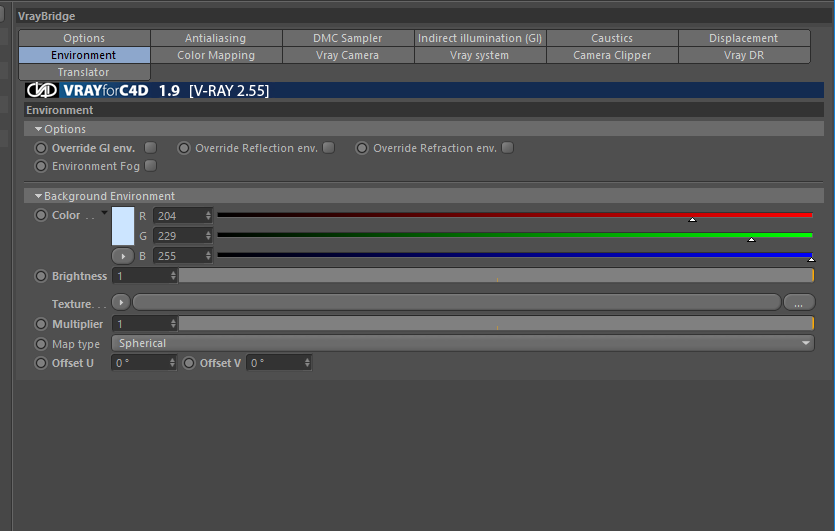
Task: Click the Map type animation dot
Action: (x=41, y=344)
